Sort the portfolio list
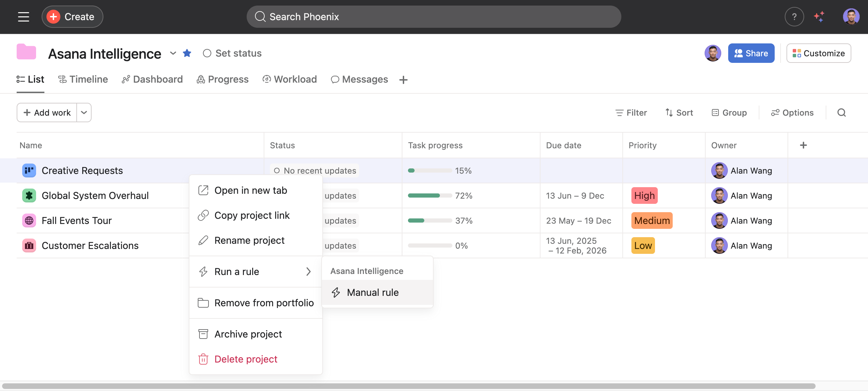This screenshot has height=391, width=868. coord(679,113)
